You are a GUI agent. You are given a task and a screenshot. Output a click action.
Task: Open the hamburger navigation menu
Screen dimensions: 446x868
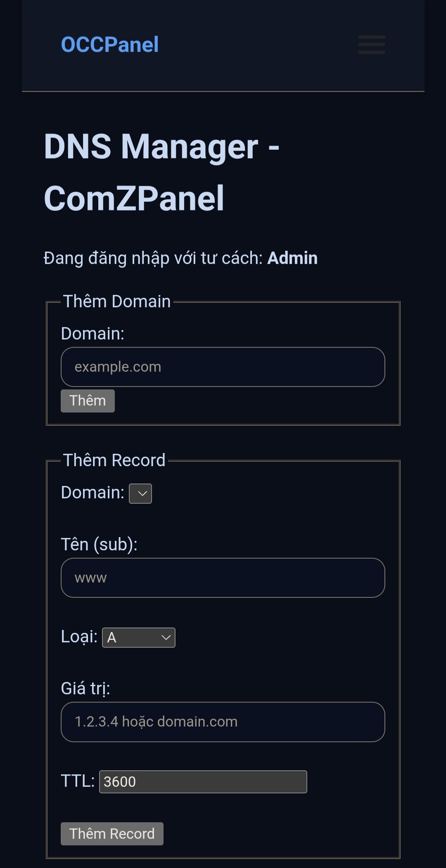[x=371, y=45]
